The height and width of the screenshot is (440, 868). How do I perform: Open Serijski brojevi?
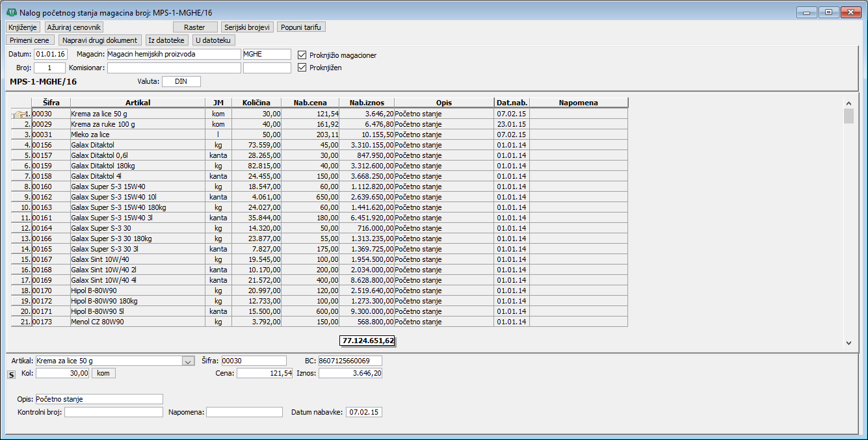click(x=246, y=27)
